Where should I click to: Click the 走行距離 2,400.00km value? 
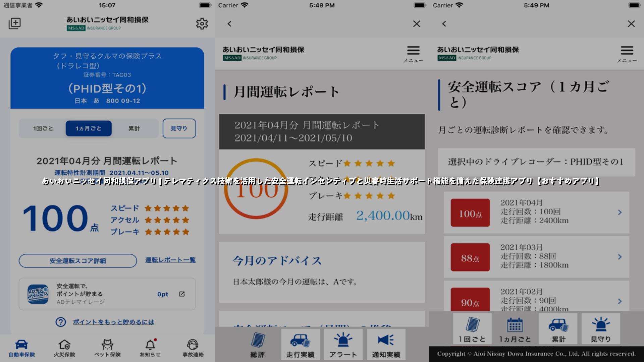[389, 216]
